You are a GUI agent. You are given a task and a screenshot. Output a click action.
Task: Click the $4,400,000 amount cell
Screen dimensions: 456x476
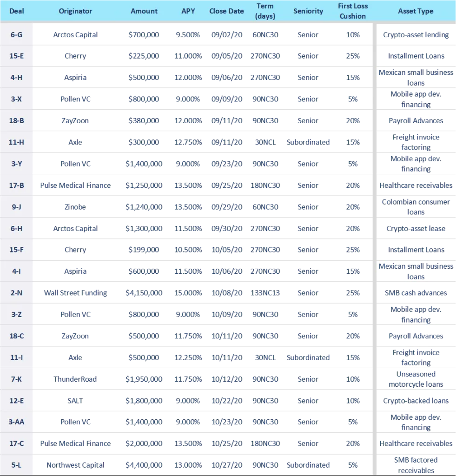click(144, 465)
